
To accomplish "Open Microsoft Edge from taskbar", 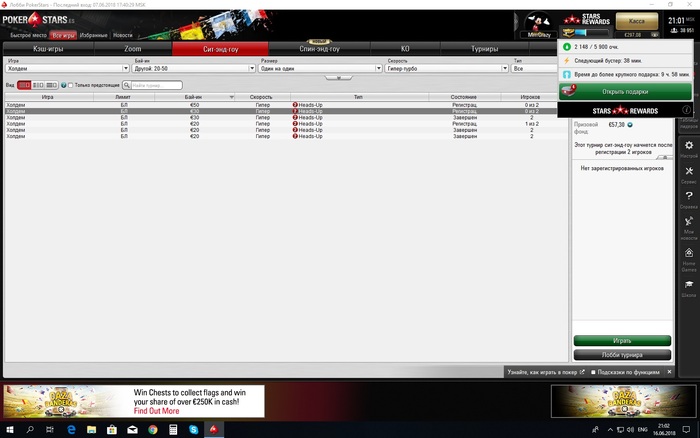I will (x=71, y=430).
